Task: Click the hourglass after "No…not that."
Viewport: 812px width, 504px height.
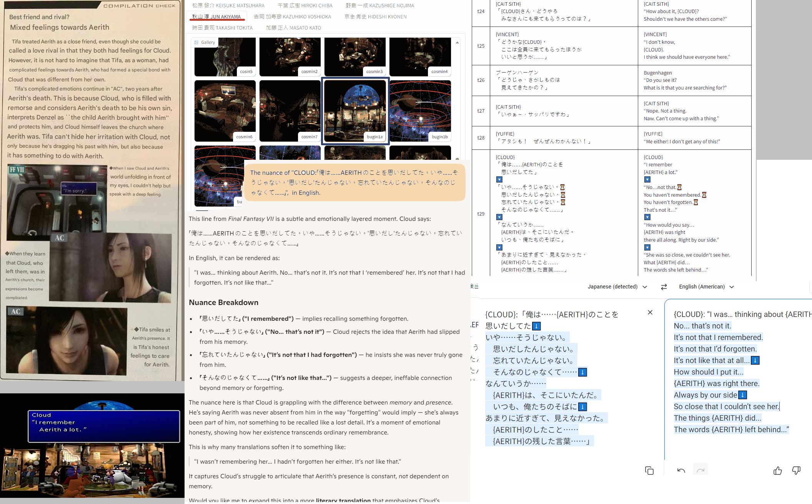Action: click(x=679, y=187)
